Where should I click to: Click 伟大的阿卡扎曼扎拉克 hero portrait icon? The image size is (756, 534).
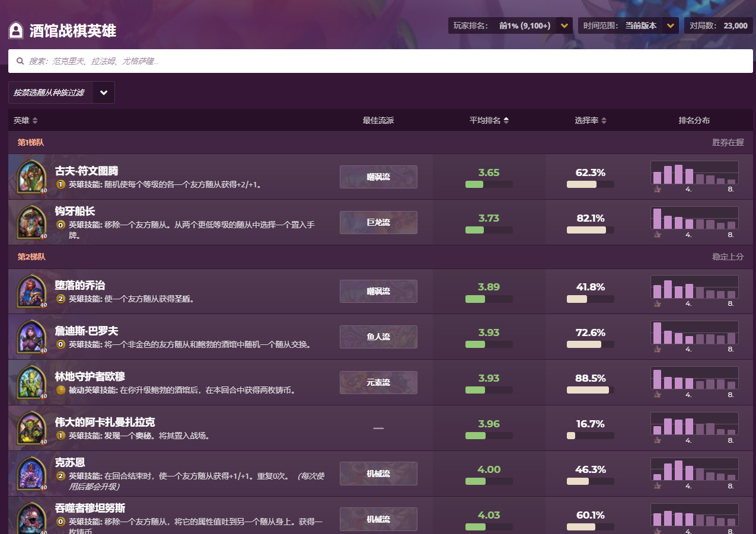[x=31, y=428]
